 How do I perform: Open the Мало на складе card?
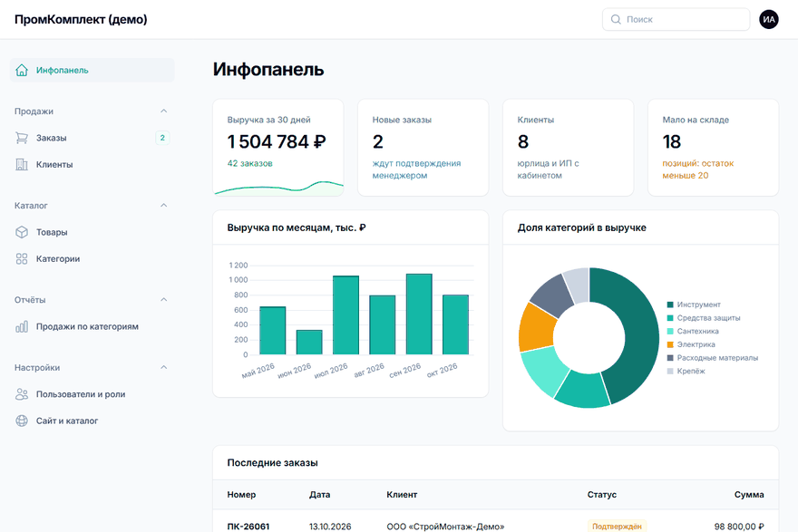(x=713, y=148)
